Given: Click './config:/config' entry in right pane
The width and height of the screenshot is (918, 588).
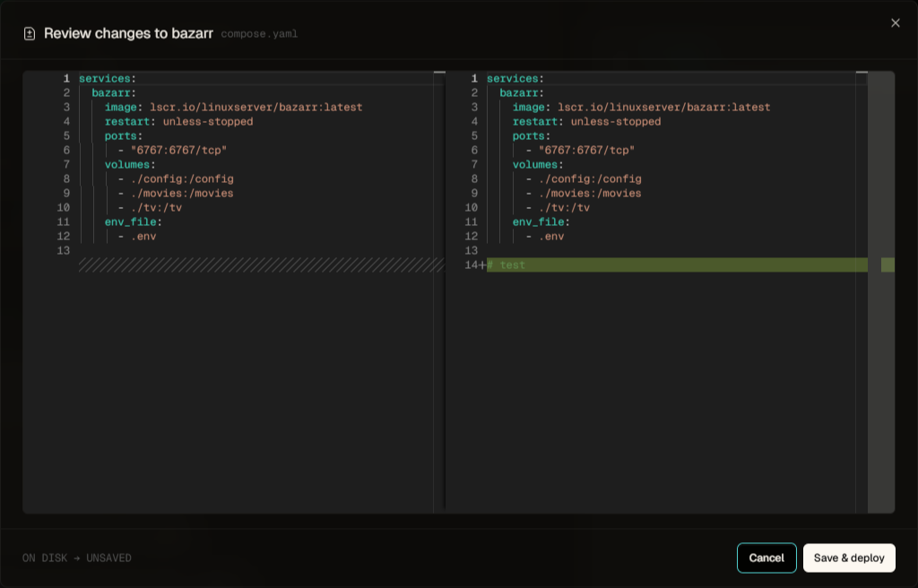Looking at the screenshot, I should point(590,178).
